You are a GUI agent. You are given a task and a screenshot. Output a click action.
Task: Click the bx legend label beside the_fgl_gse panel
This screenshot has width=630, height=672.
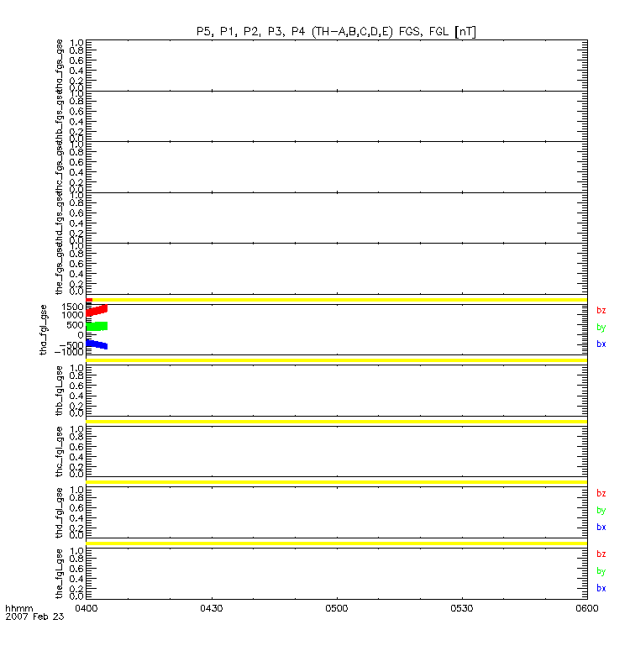(601, 588)
